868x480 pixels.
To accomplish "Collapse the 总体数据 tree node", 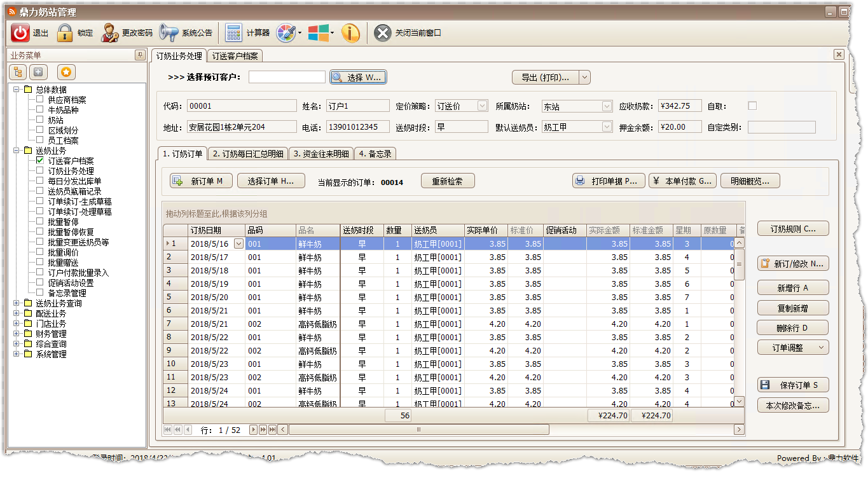I will point(16,90).
